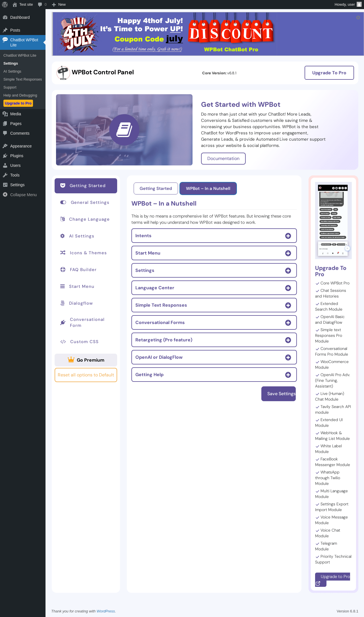The width and height of the screenshot is (364, 617).
Task: Open the Test site home link
Action: click(23, 5)
